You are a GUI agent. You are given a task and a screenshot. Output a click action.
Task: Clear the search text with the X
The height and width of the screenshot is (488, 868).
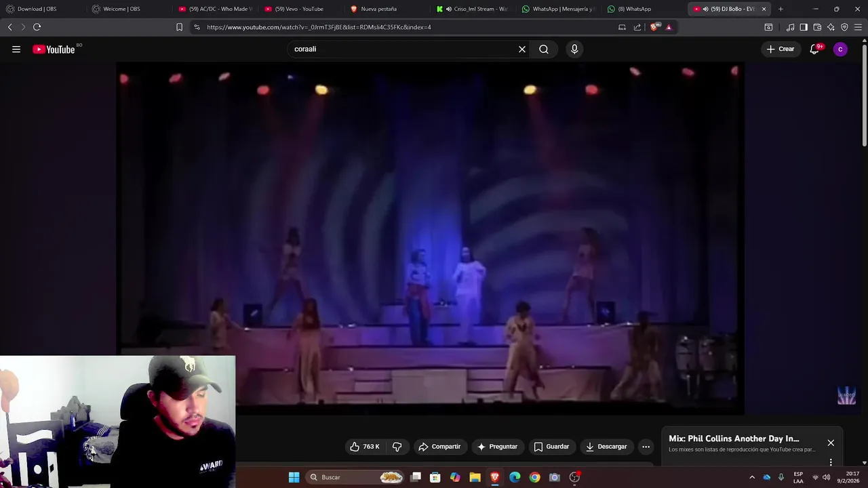pyautogui.click(x=522, y=49)
